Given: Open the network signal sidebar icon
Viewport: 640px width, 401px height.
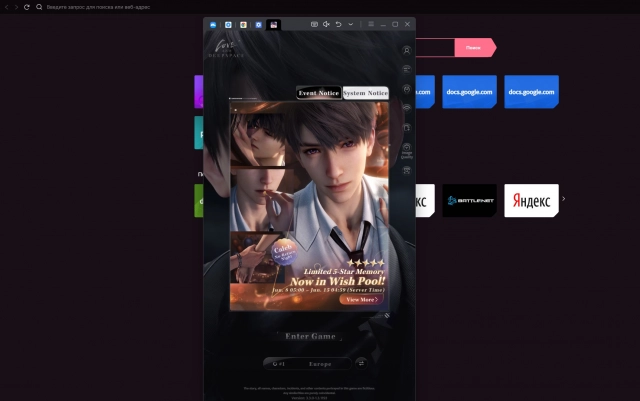Looking at the screenshot, I should click(407, 108).
